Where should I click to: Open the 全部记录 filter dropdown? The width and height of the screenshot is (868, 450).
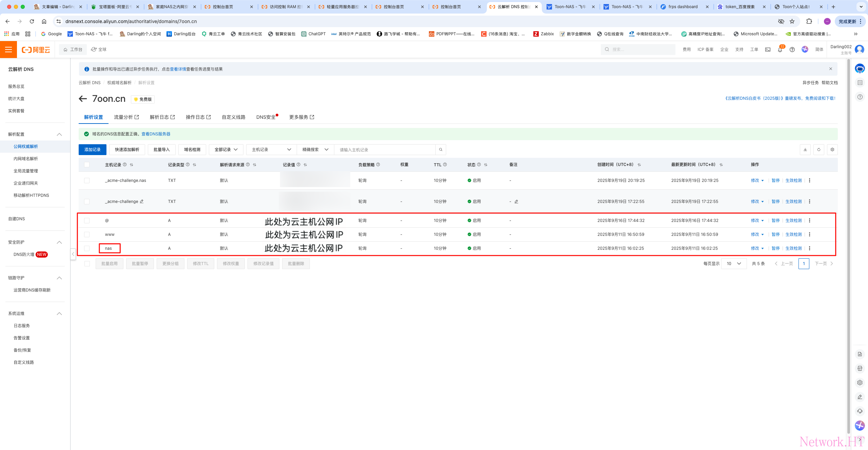point(226,150)
